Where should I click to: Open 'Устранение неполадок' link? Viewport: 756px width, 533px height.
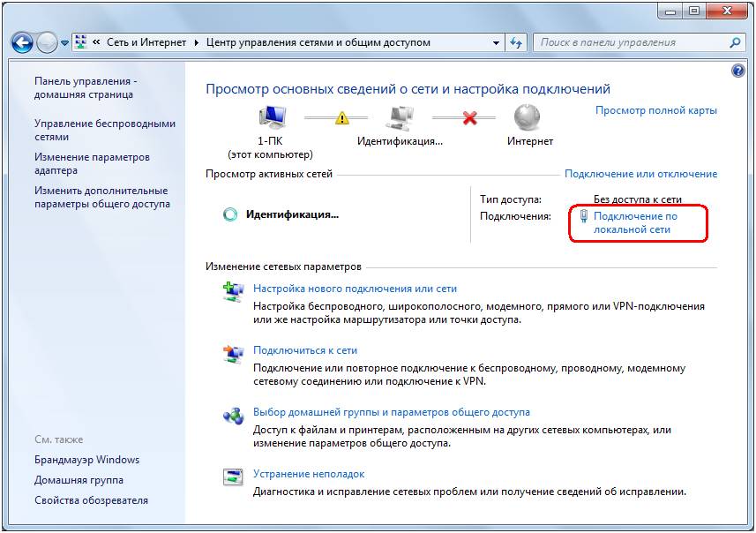[309, 474]
